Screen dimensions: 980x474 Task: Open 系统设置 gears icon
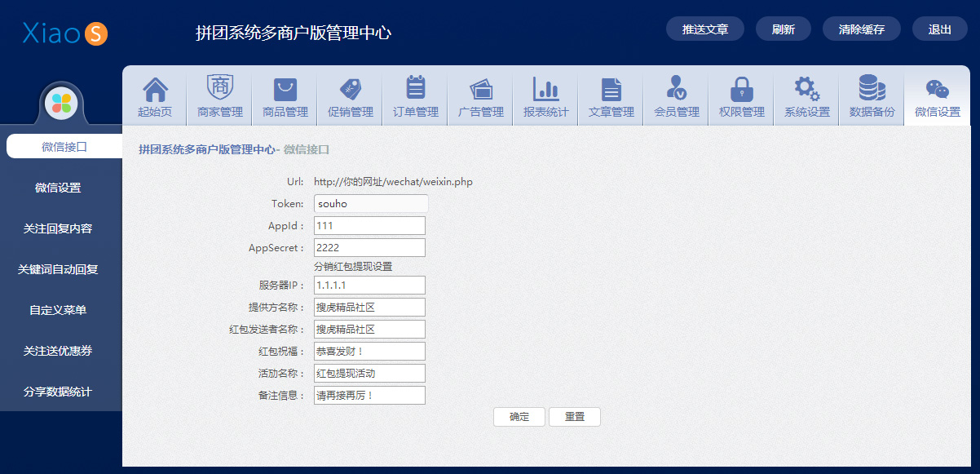[807, 88]
